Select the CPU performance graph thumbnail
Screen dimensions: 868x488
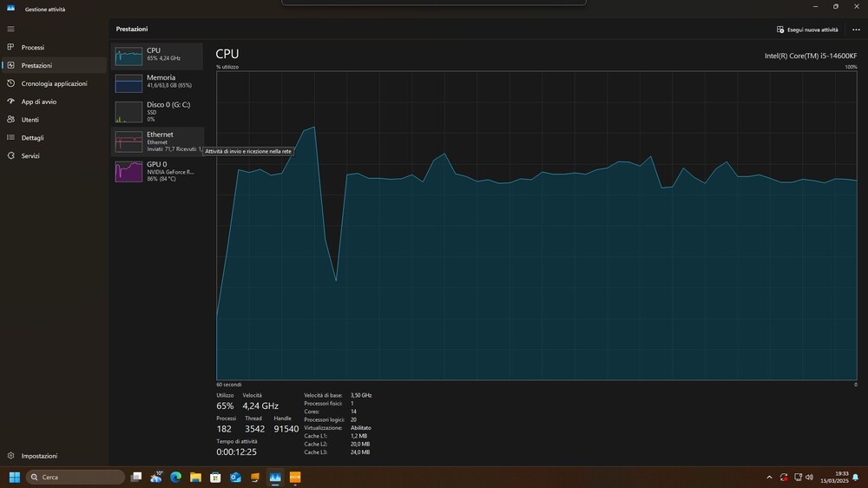tap(128, 56)
